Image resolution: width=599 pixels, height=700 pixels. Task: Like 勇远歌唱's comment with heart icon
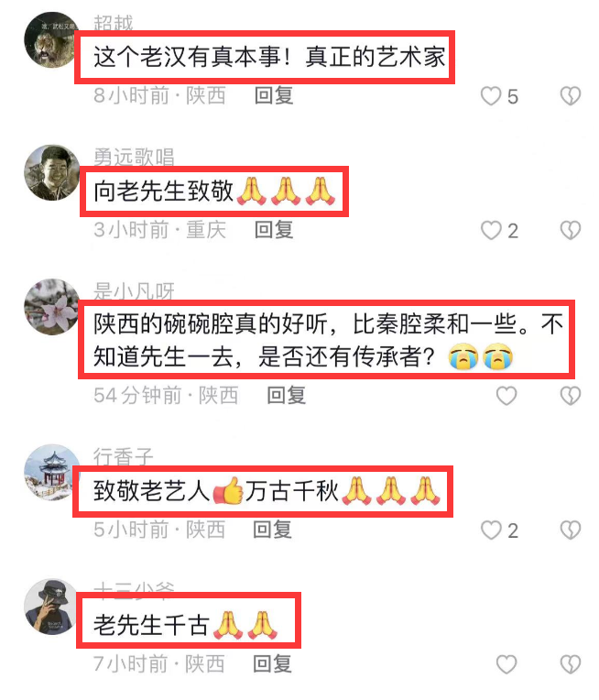[491, 230]
